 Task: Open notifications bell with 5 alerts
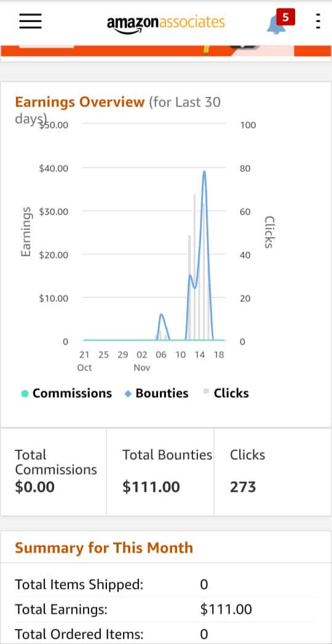click(x=276, y=24)
